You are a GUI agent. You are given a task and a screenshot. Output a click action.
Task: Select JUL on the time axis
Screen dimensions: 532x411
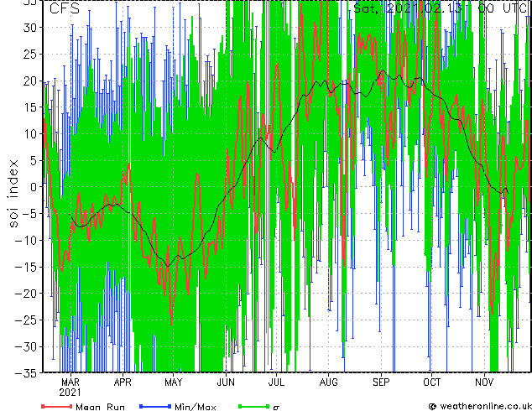click(276, 382)
